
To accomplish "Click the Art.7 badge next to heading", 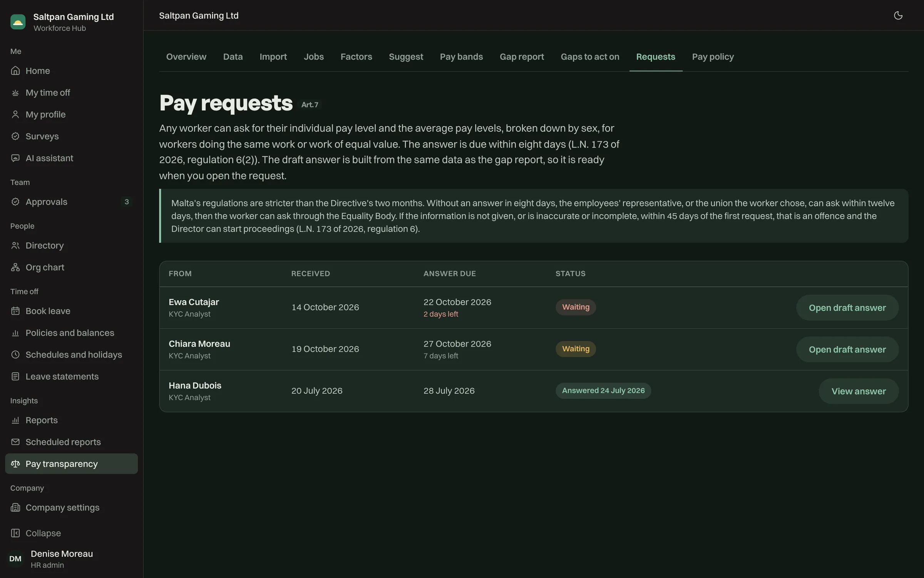I will point(310,104).
